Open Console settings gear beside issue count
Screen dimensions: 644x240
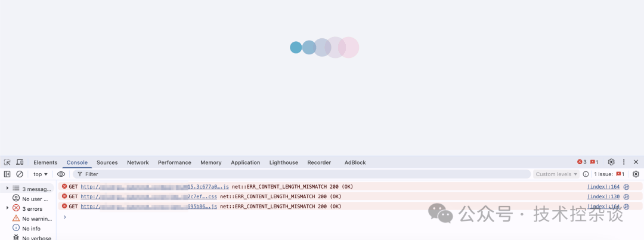click(636, 174)
